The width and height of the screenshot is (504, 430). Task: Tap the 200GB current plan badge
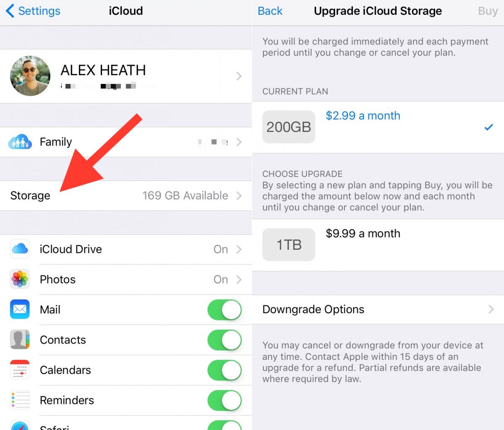click(x=289, y=127)
